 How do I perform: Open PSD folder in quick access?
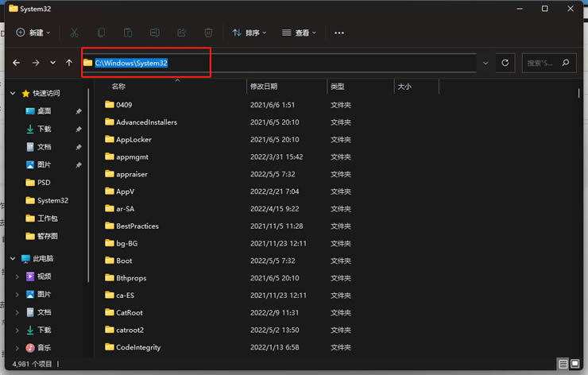[38, 183]
